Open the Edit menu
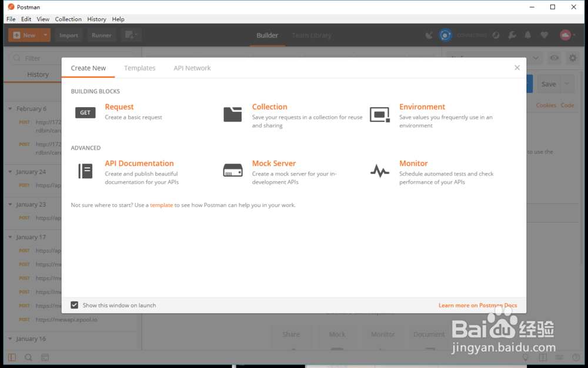The width and height of the screenshot is (588, 368). [x=26, y=19]
